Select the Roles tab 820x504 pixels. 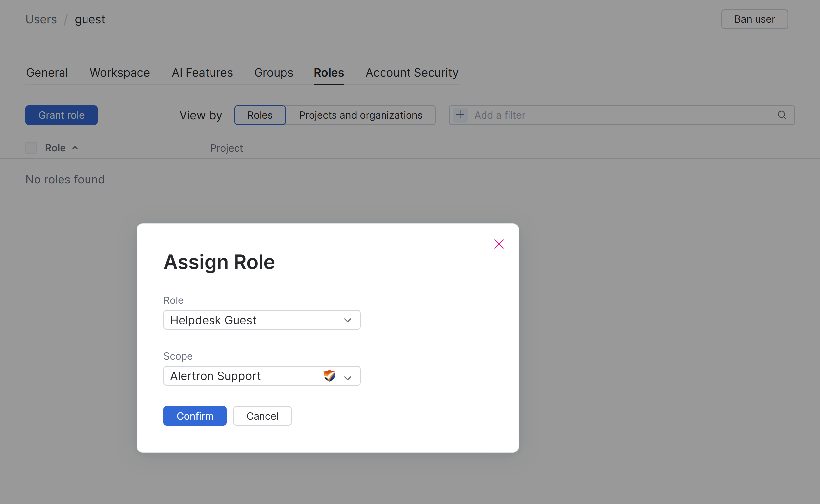pyautogui.click(x=329, y=73)
